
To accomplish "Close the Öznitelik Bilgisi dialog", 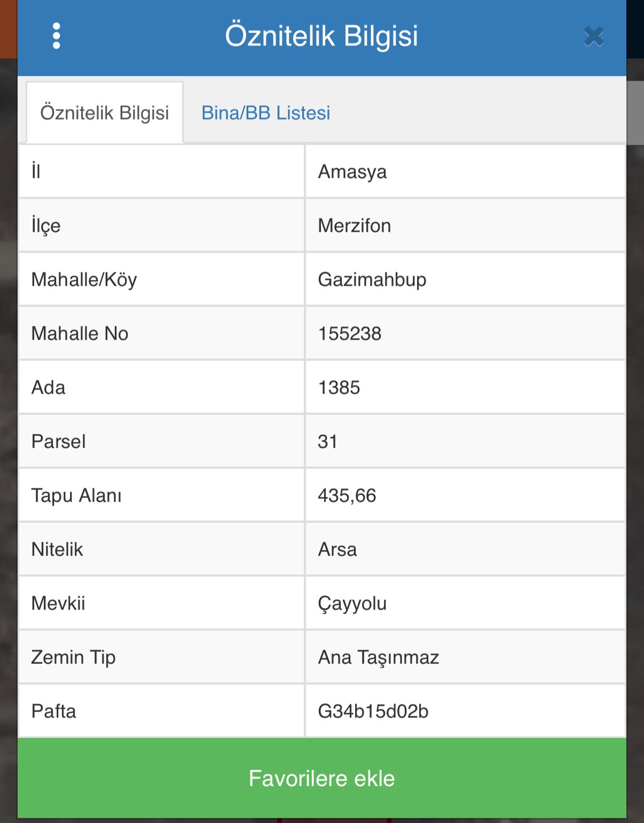I will tap(593, 37).
